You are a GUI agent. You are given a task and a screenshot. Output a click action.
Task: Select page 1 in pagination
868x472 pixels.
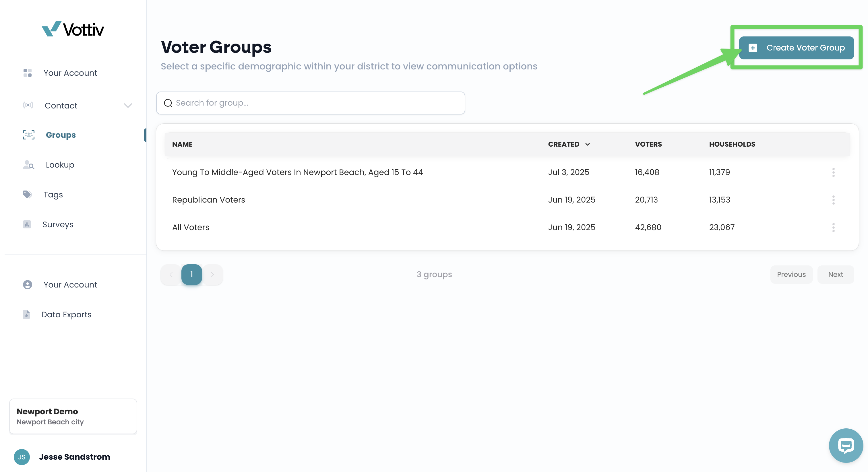(x=191, y=275)
